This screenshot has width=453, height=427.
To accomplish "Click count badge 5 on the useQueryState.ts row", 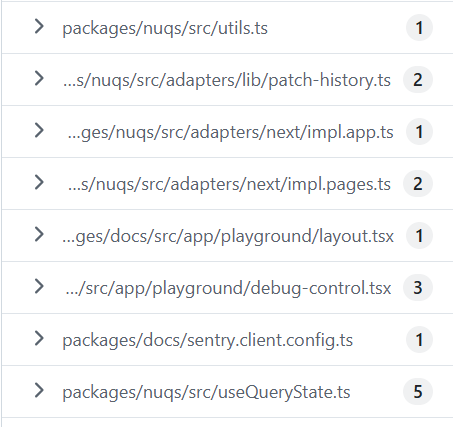I will [x=418, y=392].
